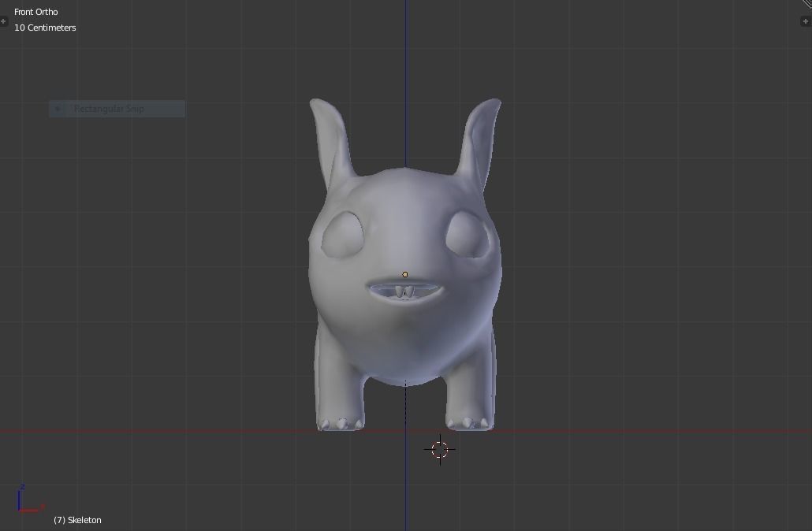Expand the tool shelf plus icon at left edge
The height and width of the screenshot is (531, 812).
tap(3, 21)
